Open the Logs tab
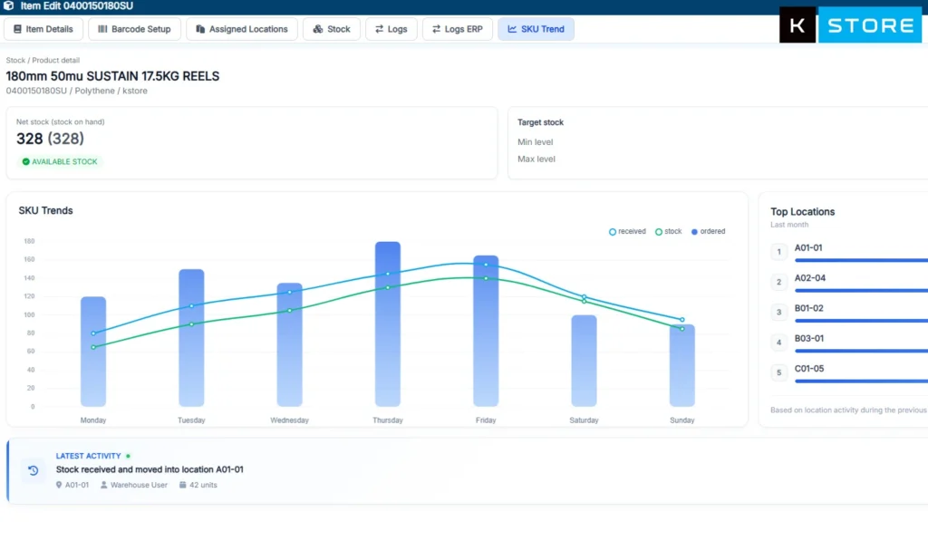 (391, 29)
